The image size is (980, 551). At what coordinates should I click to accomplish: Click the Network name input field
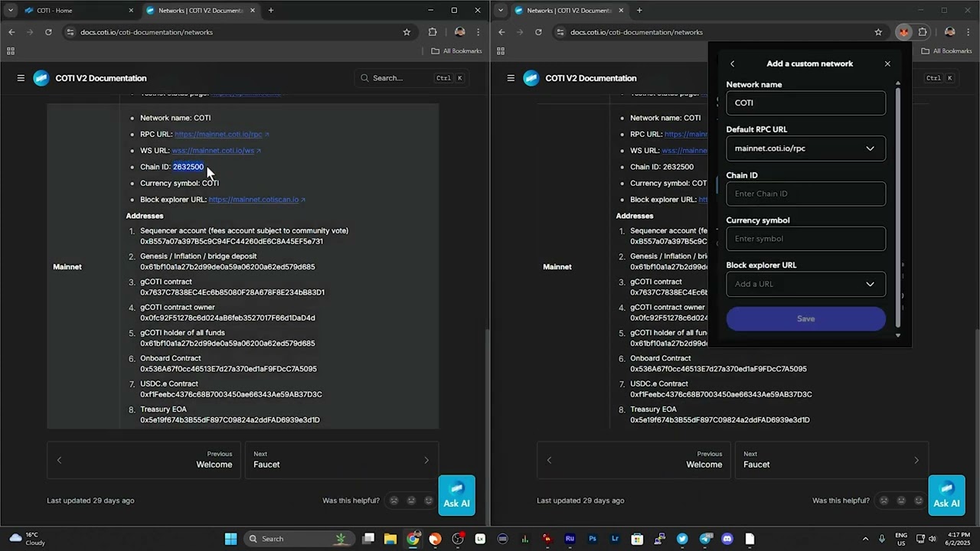[806, 103]
